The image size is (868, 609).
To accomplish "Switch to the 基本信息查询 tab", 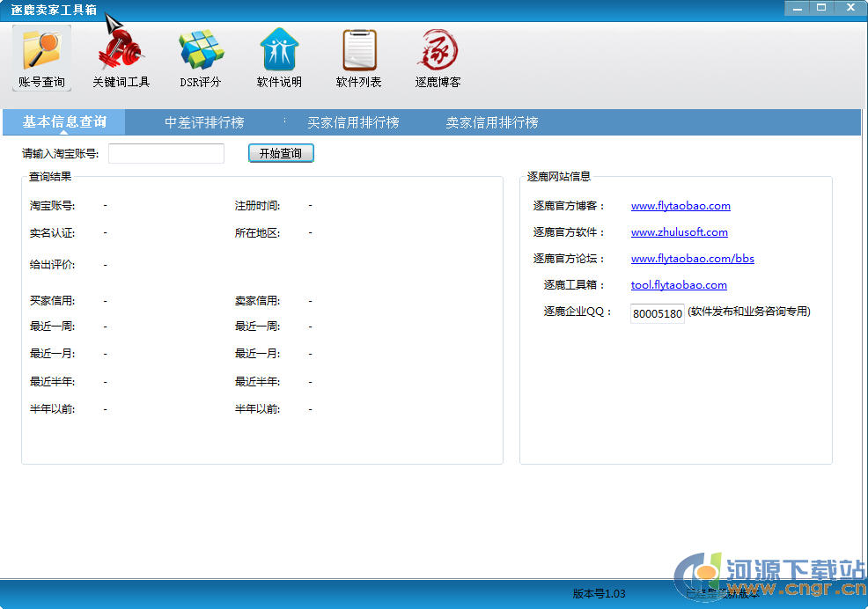I will (x=64, y=122).
